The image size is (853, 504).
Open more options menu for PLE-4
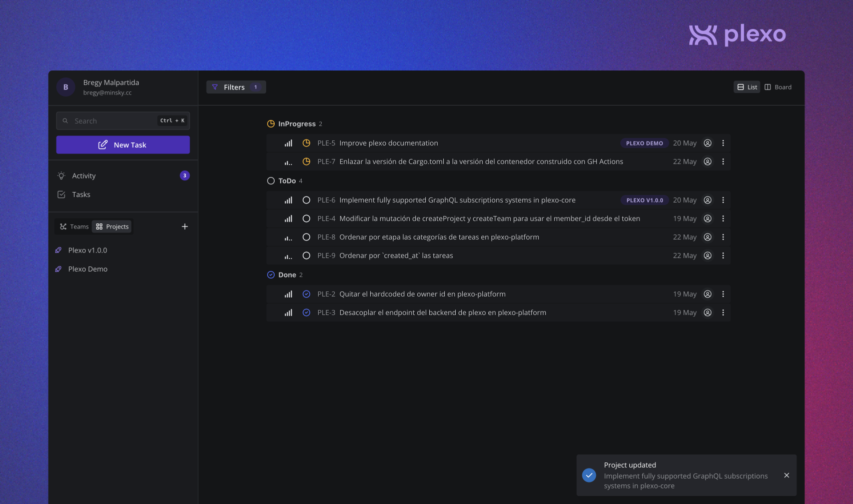pos(723,218)
